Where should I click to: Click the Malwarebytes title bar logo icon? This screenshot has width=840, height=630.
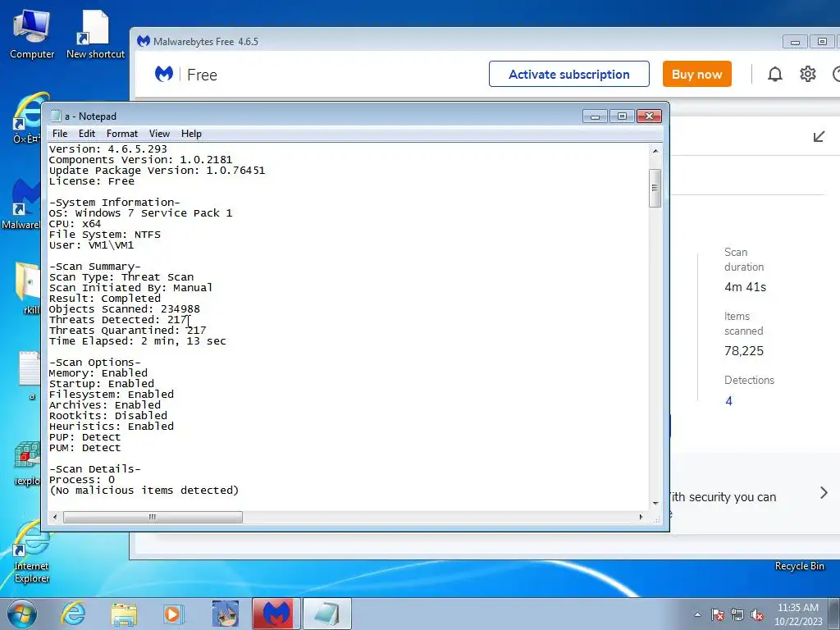[143, 41]
